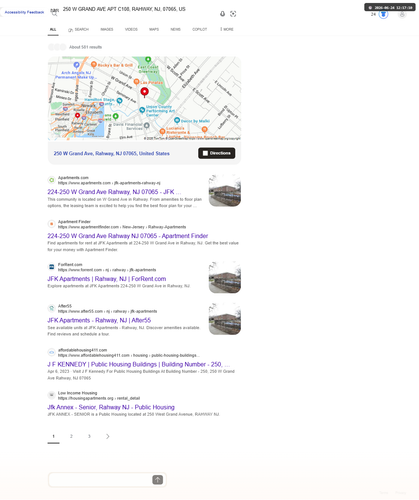Click Rocky's Bar & Grill map marker
This screenshot has width=419, height=500.
[x=94, y=64]
